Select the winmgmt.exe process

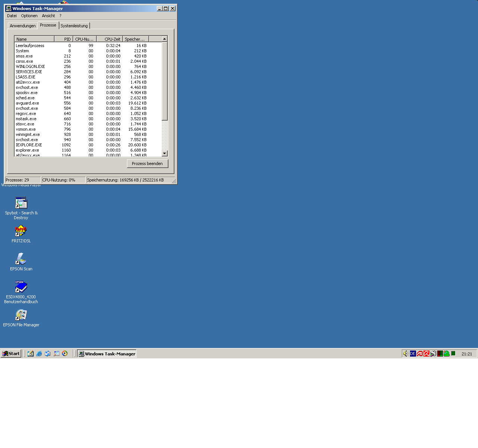point(88,134)
